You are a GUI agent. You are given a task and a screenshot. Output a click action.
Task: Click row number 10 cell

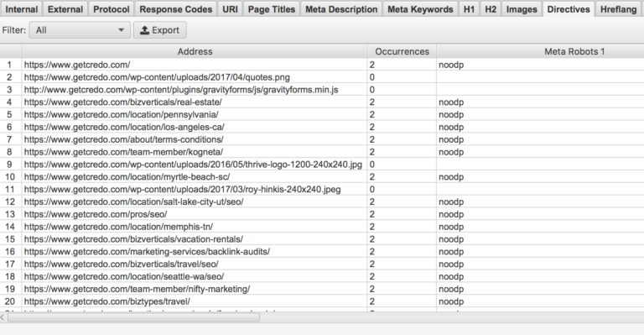[10, 177]
